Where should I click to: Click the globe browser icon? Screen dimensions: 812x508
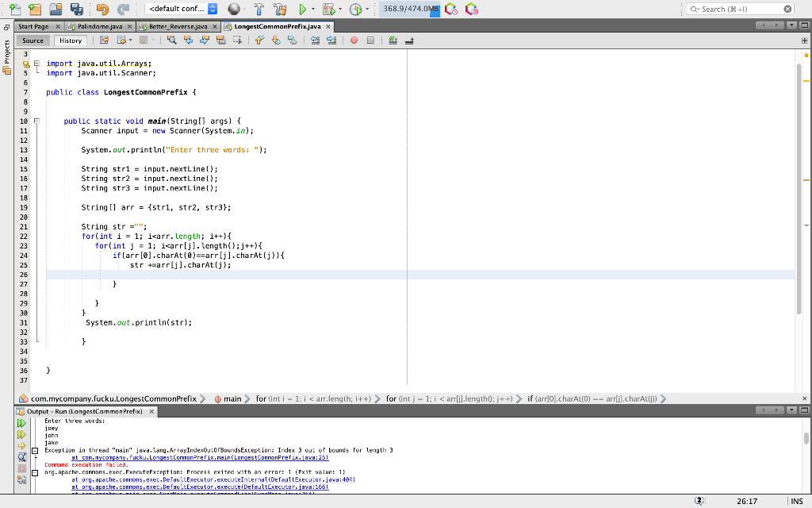coord(234,9)
